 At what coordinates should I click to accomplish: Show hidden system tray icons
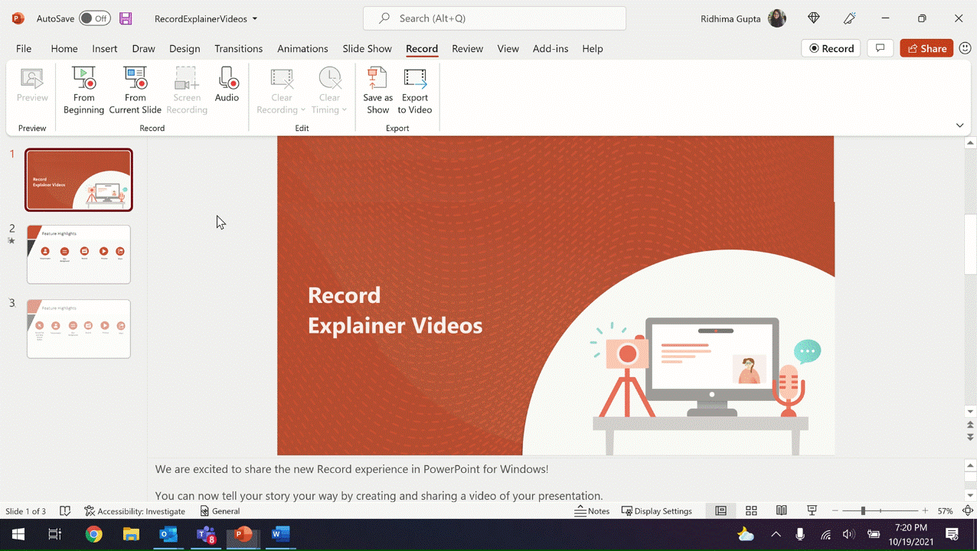click(776, 534)
